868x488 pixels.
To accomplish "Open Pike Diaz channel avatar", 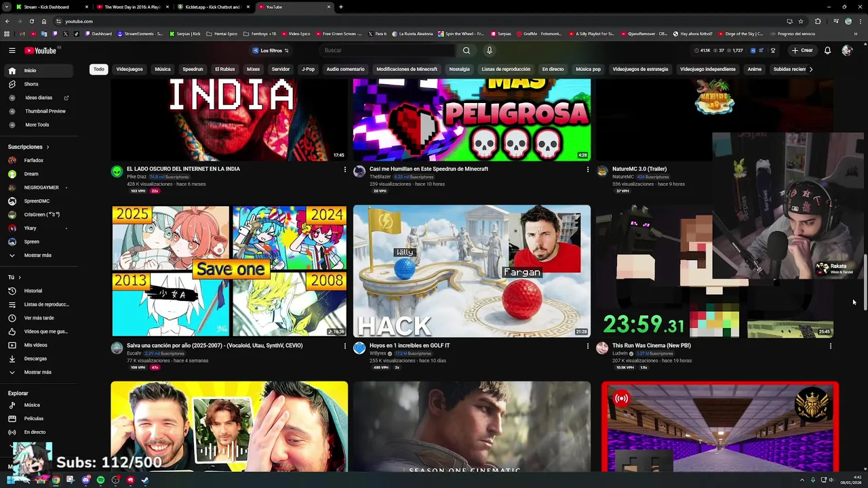I will [117, 171].
